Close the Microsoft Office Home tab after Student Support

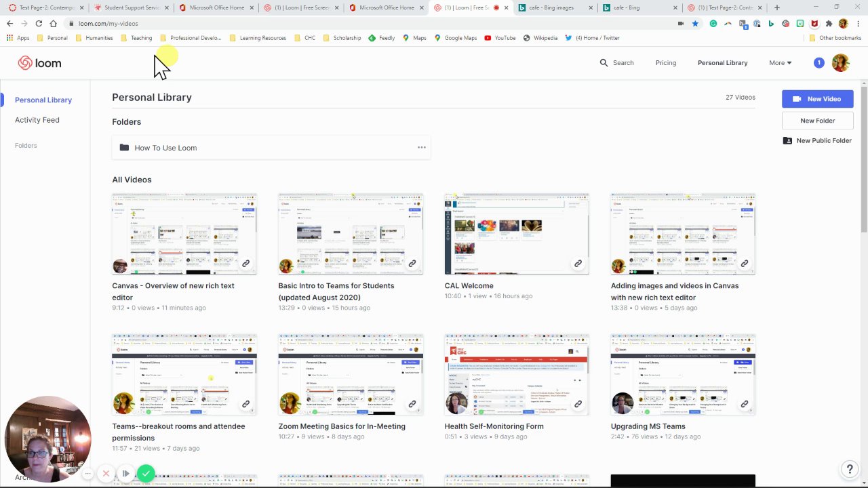pyautogui.click(x=251, y=7)
